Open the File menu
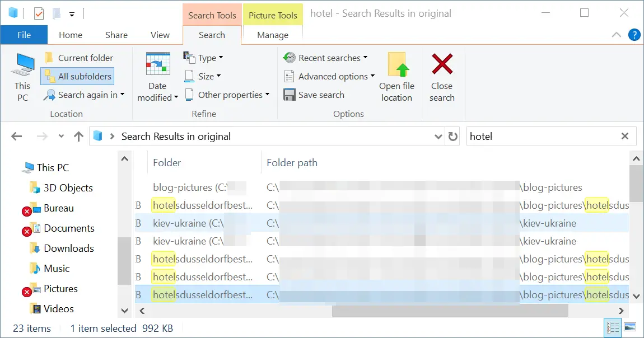This screenshot has width=644, height=338. pos(24,35)
